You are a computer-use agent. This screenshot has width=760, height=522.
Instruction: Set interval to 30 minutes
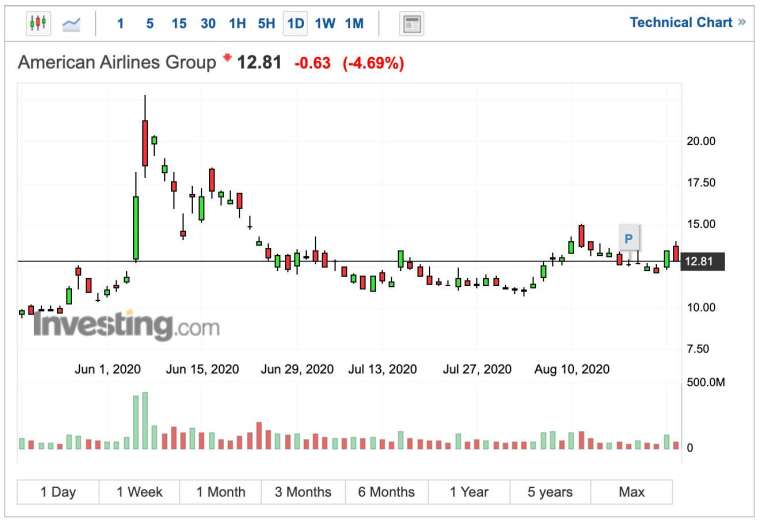click(208, 23)
